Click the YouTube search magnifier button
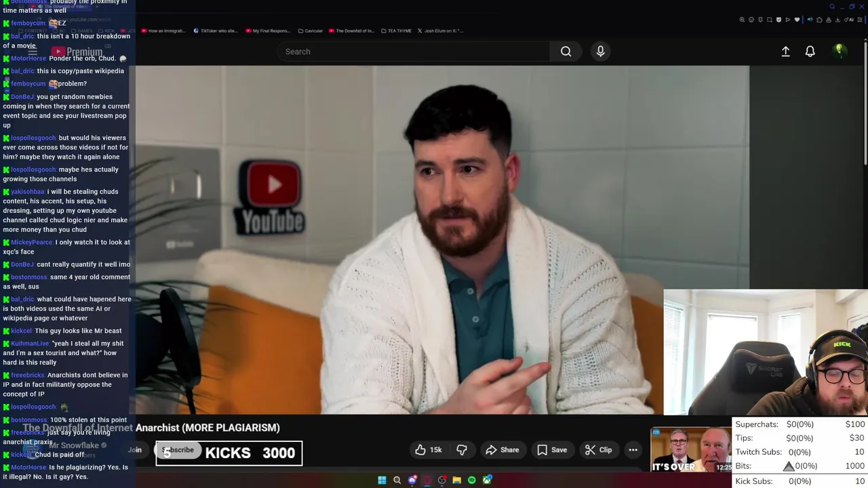868x488 pixels. pyautogui.click(x=566, y=52)
